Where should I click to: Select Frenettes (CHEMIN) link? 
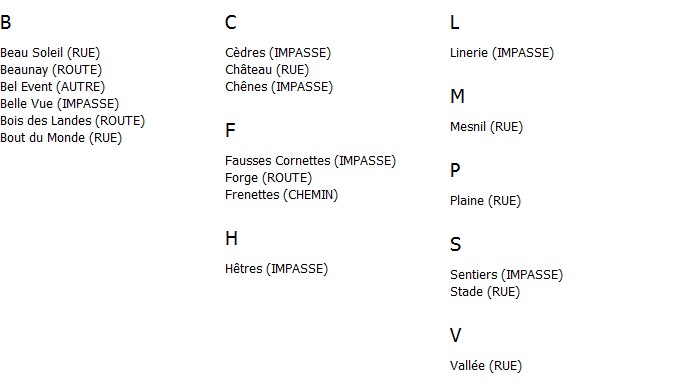click(282, 195)
